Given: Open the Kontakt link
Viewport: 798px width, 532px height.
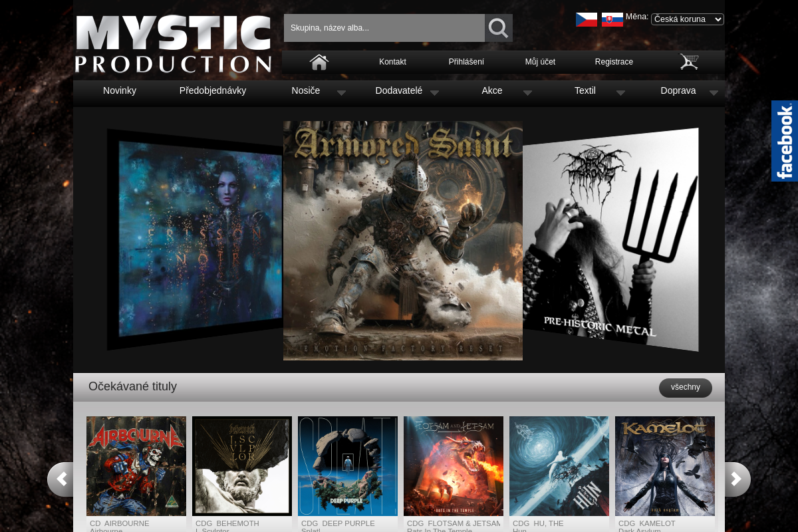Looking at the screenshot, I should pyautogui.click(x=392, y=62).
